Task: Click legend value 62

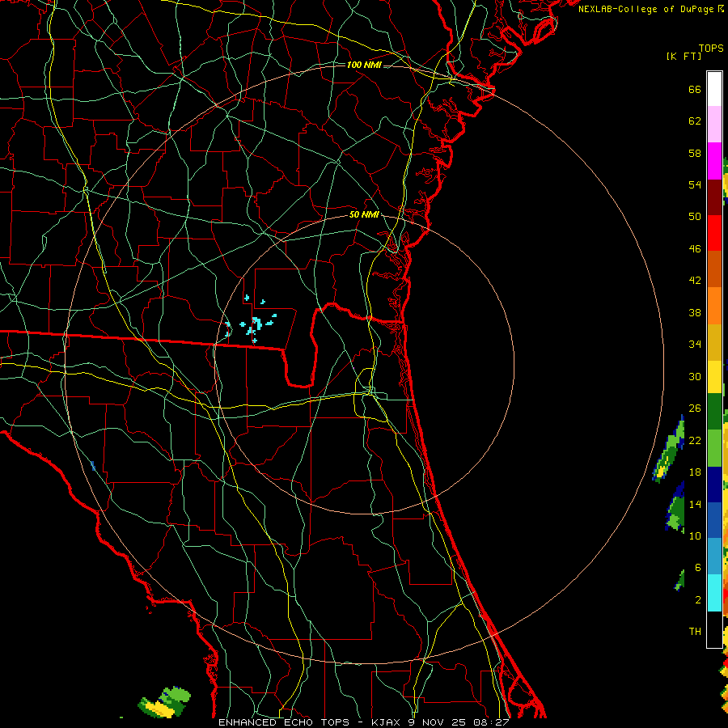Action: click(695, 121)
